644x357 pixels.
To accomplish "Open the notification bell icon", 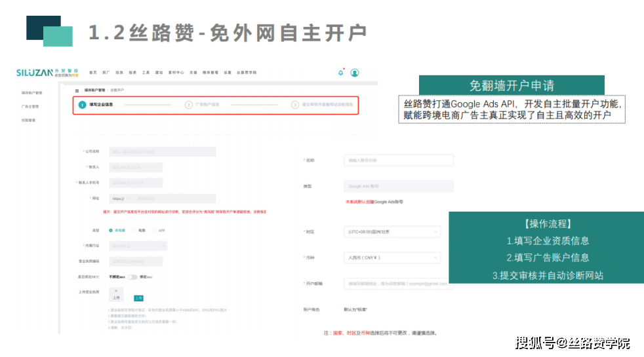I will 340,73.
